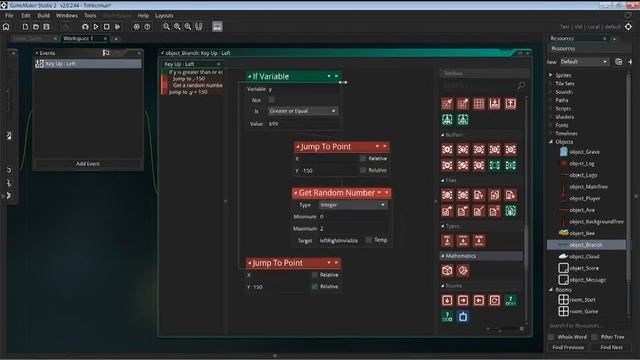Click the Add Event button

point(88,164)
